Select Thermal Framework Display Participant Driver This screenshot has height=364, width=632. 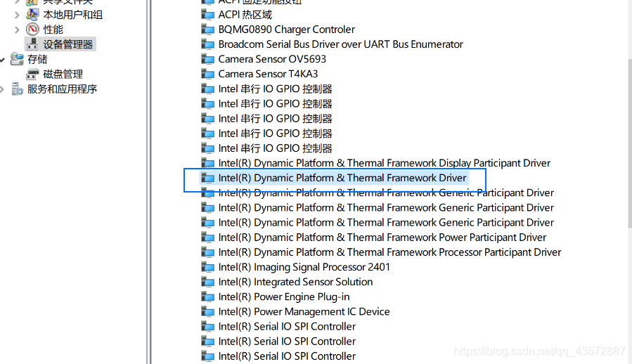(x=384, y=163)
